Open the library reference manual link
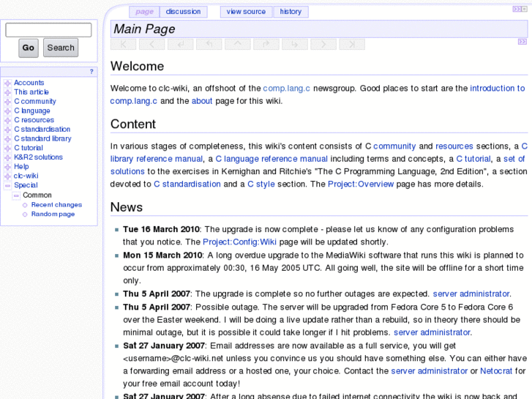The width and height of the screenshot is (532, 399). tap(157, 159)
